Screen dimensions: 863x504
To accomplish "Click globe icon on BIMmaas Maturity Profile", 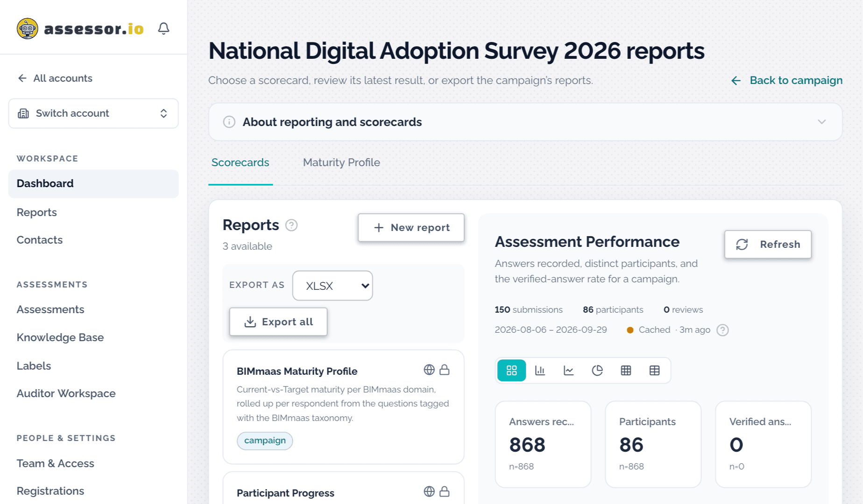I will click(x=429, y=370).
